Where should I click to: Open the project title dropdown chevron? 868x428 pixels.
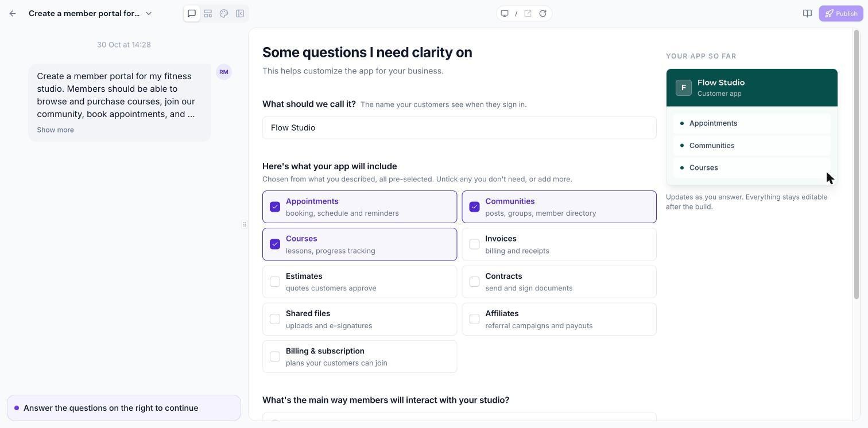149,13
